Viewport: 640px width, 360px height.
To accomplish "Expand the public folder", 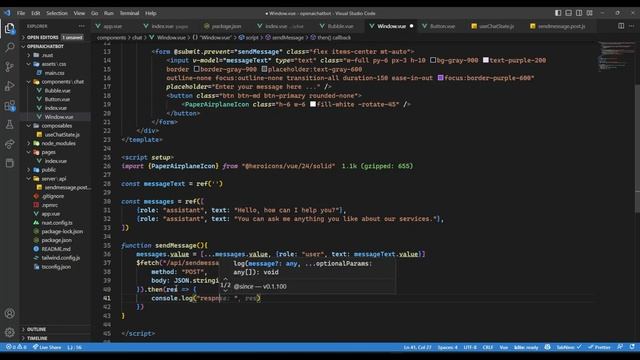I will click(55, 170).
